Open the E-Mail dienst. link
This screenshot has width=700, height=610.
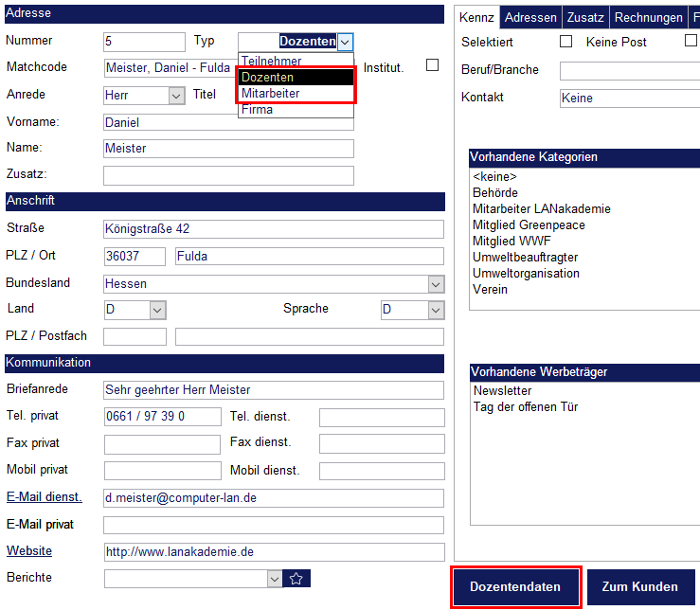coord(44,497)
